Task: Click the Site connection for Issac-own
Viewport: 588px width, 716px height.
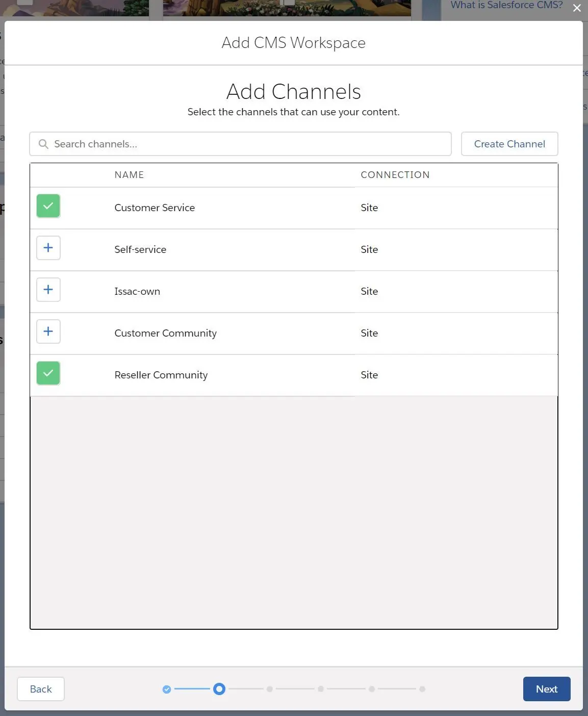Action: tap(369, 291)
